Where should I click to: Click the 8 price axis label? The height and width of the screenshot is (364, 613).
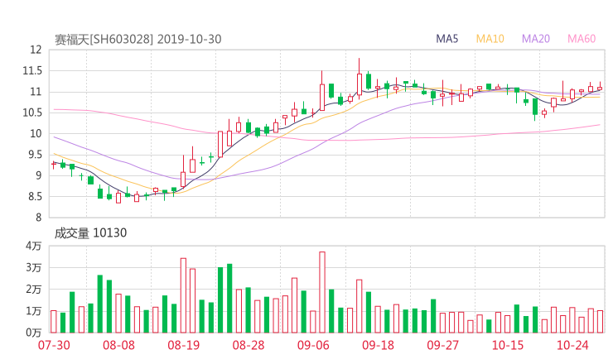tap(38, 218)
